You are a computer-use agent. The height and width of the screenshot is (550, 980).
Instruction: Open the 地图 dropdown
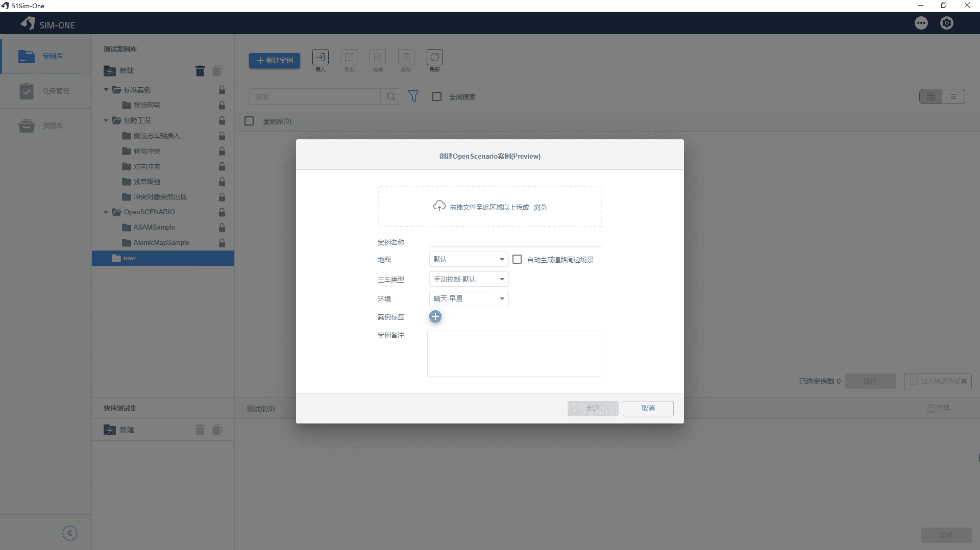click(x=469, y=259)
